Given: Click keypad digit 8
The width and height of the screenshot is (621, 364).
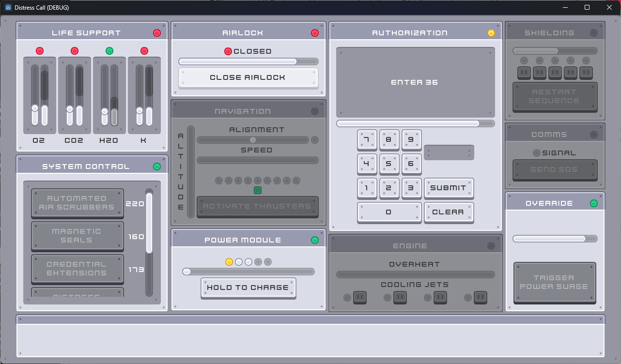Looking at the screenshot, I should [389, 140].
